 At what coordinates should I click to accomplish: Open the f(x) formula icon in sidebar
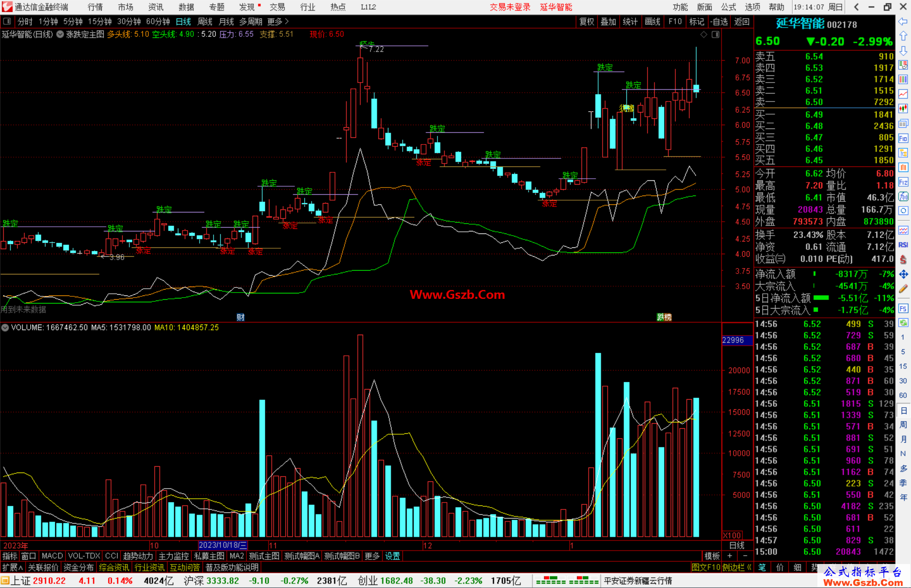tap(903, 196)
